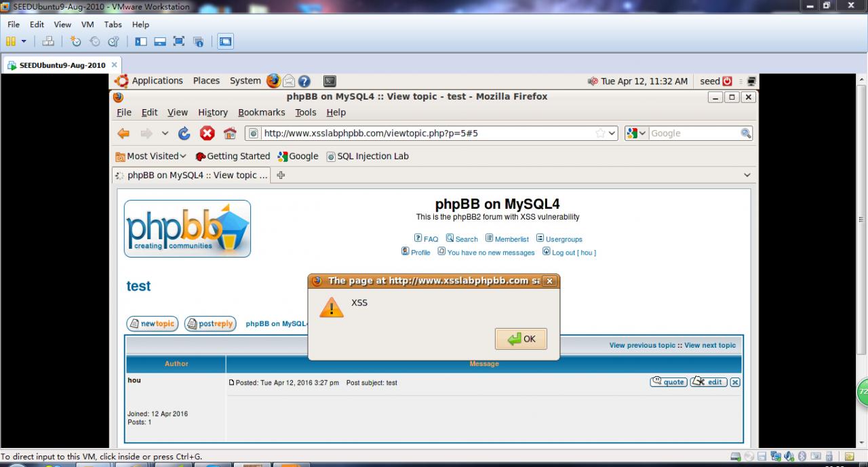Image resolution: width=868 pixels, height=467 pixels.
Task: Close the SEEDUbuntu9-Aug-2010 VM tab
Action: (x=115, y=64)
